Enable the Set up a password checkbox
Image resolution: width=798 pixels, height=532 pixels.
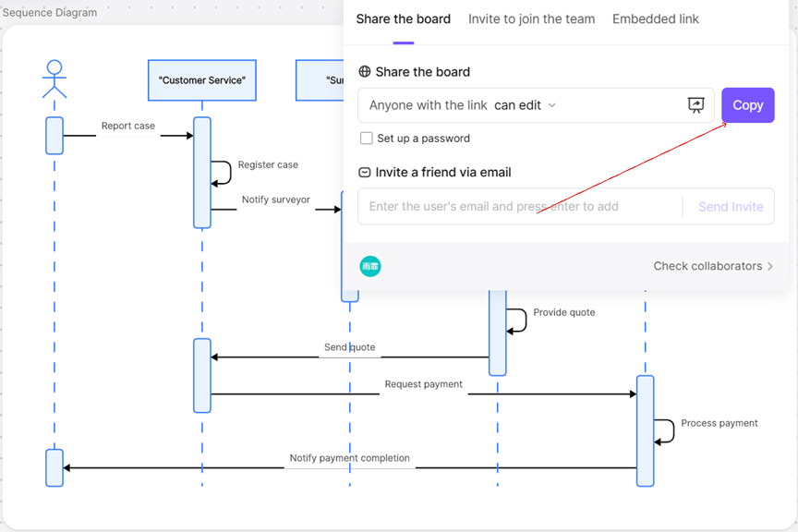click(367, 139)
